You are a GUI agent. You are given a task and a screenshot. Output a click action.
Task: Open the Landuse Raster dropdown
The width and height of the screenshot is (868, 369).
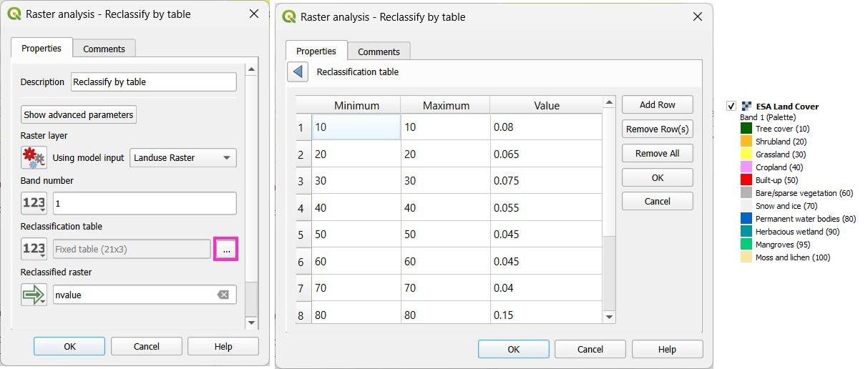(x=182, y=157)
